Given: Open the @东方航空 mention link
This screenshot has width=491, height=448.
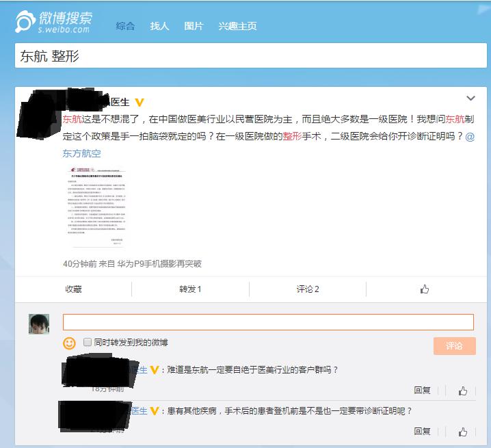Looking at the screenshot, I should click(81, 153).
